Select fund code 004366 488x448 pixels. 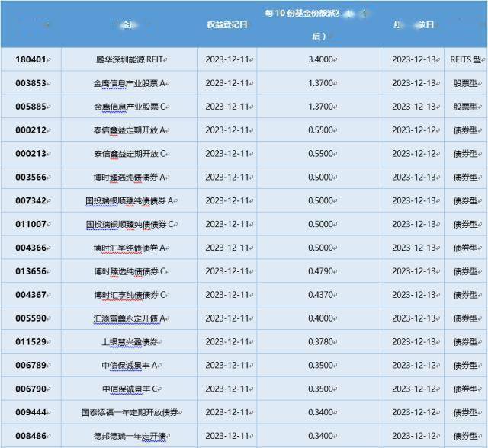tap(30, 248)
